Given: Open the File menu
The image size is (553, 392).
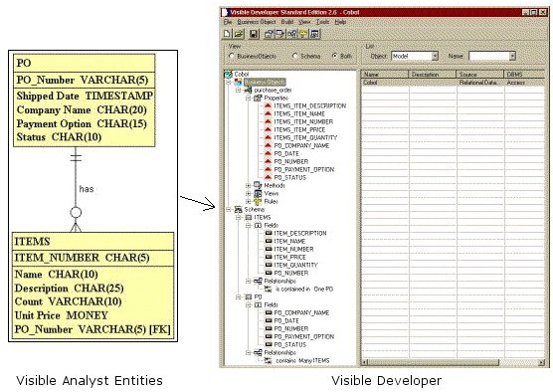Looking at the screenshot, I should [228, 22].
